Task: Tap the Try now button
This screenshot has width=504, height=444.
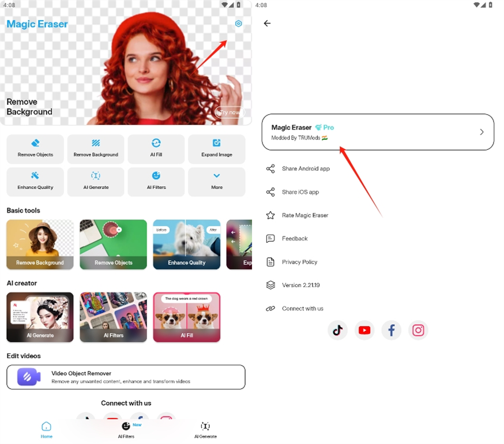Action: 230,112
